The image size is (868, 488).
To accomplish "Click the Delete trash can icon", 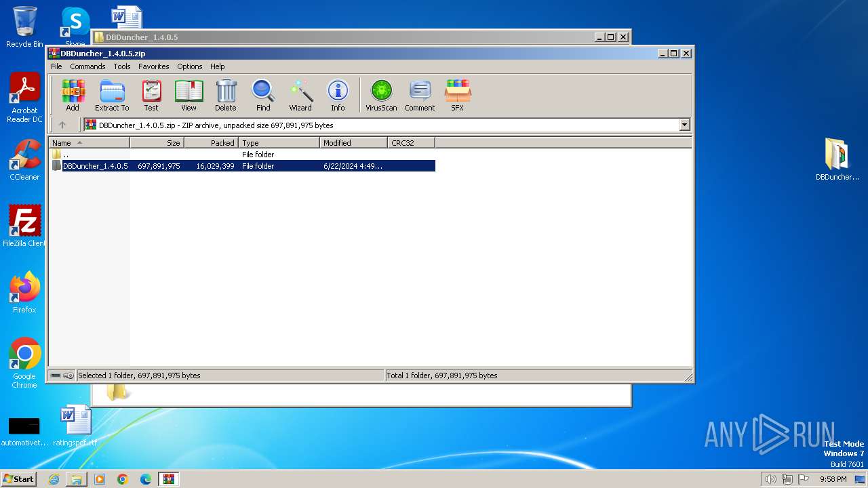I will (226, 96).
